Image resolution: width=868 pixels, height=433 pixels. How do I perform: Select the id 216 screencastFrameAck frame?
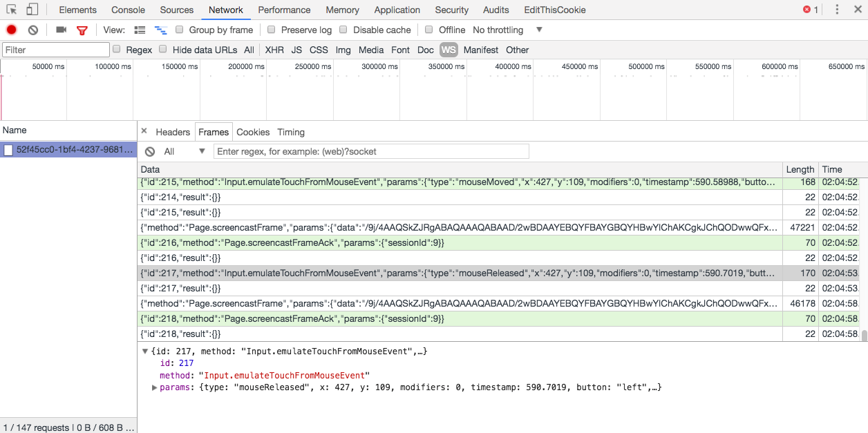499,242
